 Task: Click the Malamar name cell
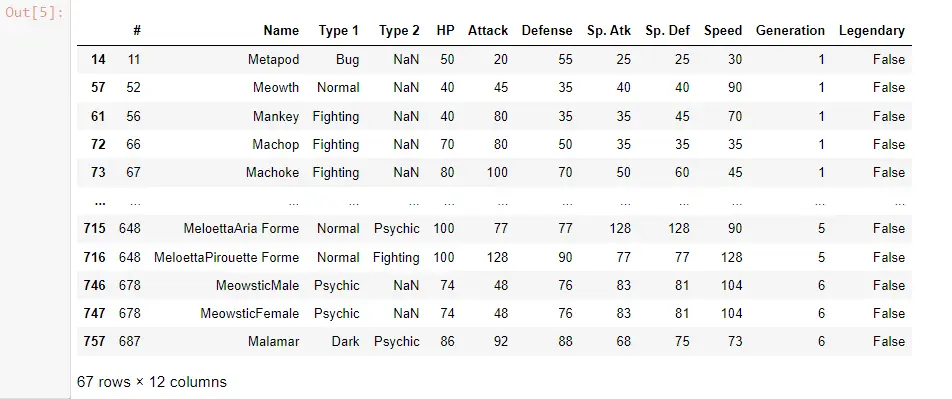pos(273,341)
